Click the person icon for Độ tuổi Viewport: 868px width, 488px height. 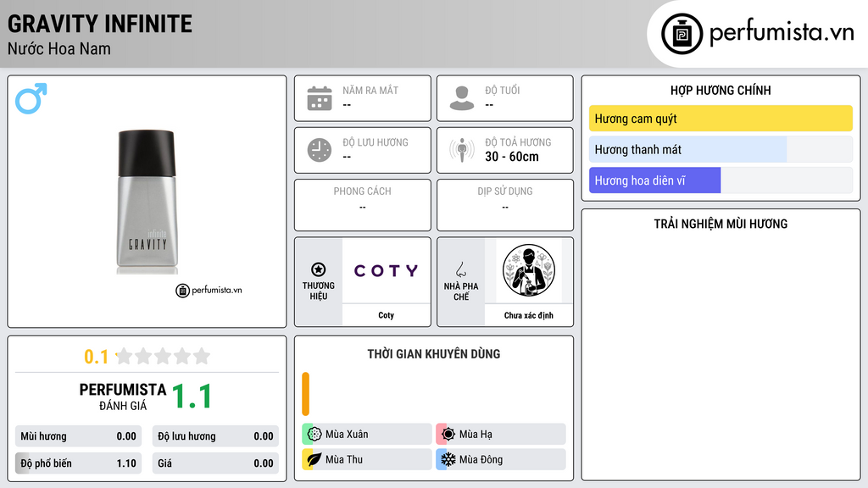coord(462,98)
